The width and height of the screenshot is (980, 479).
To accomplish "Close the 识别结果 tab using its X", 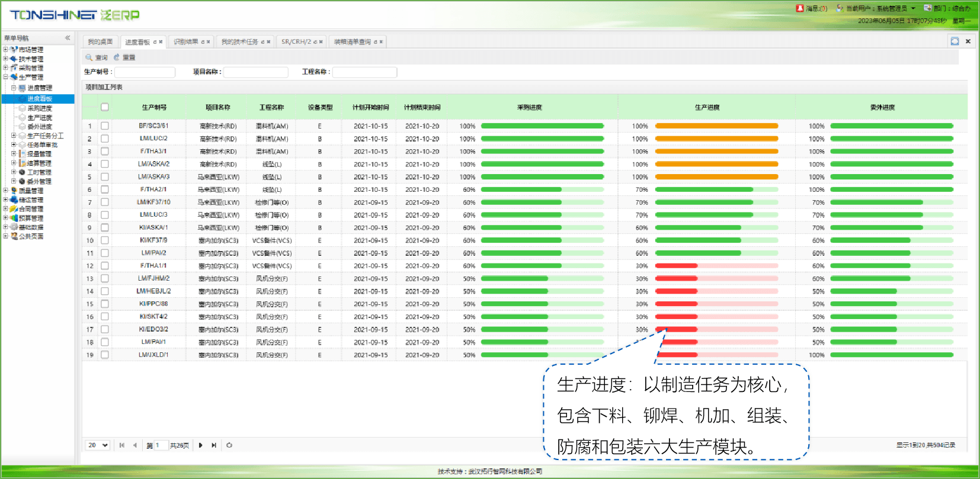I will point(209,42).
